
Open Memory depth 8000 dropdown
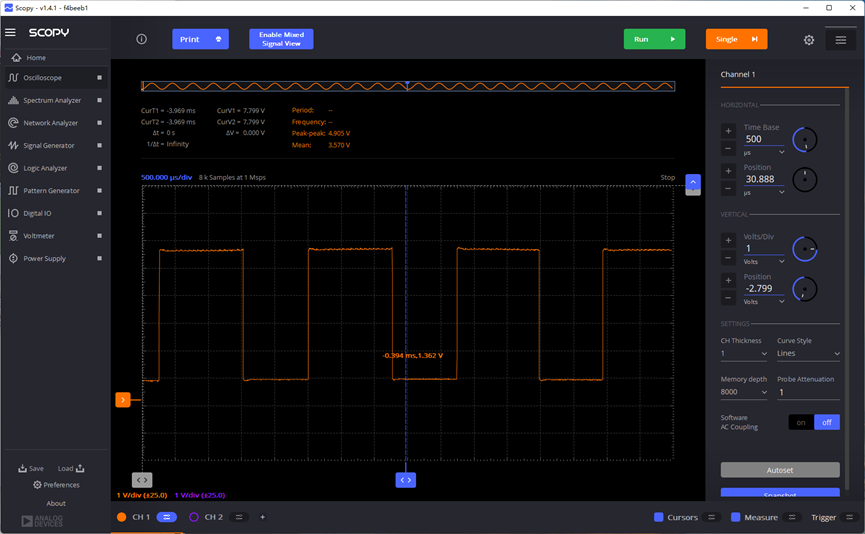click(744, 392)
